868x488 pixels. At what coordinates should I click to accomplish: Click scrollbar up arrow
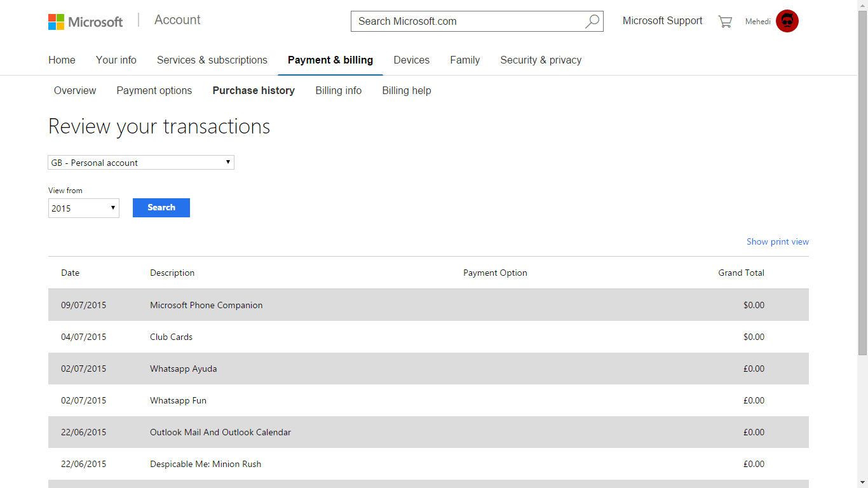pyautogui.click(x=862, y=5)
